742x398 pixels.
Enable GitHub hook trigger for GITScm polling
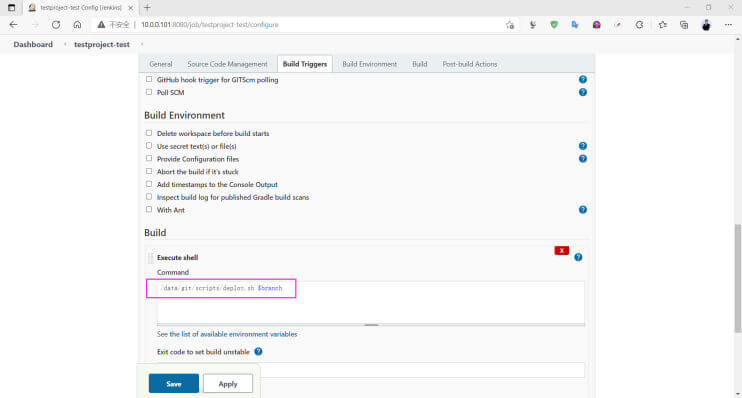149,80
